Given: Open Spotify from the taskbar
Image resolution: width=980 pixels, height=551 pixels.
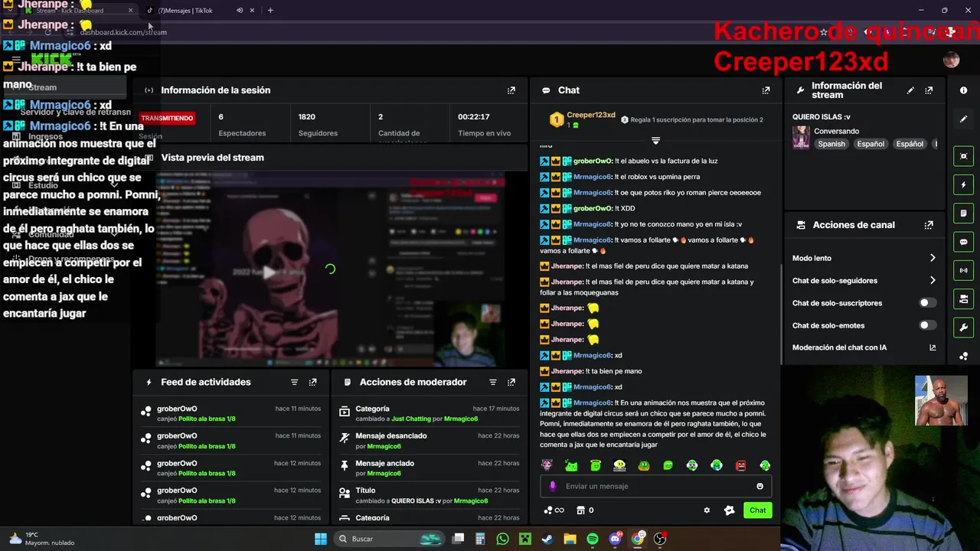Looking at the screenshot, I should click(593, 539).
